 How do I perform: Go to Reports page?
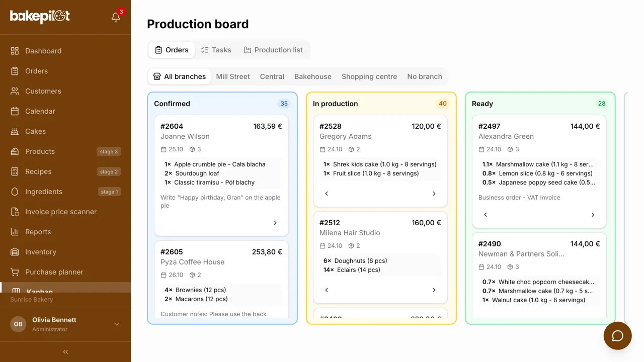tap(65, 232)
